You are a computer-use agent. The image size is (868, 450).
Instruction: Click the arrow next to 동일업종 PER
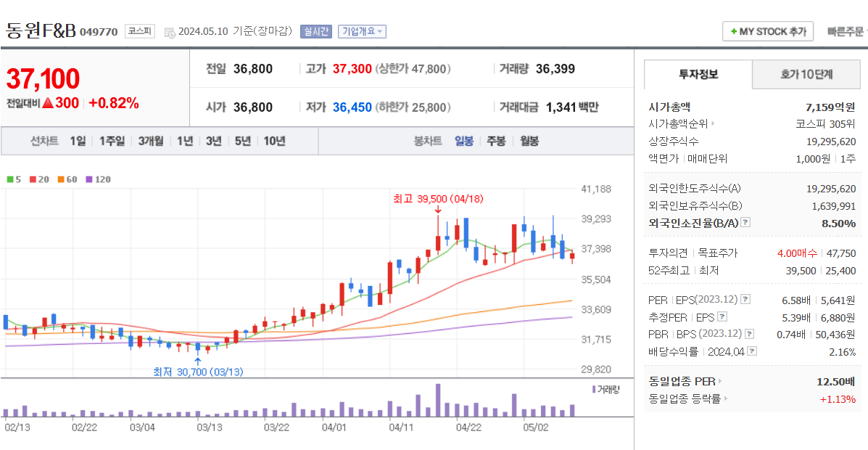[720, 381]
